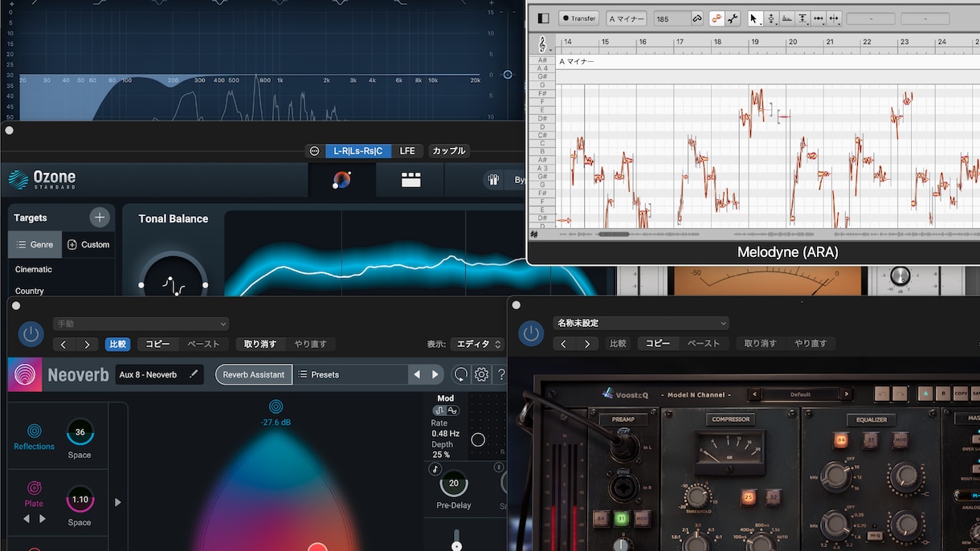Activate Melodyne's timing tool
The height and width of the screenshot is (551, 980).
pyautogui.click(x=819, y=18)
